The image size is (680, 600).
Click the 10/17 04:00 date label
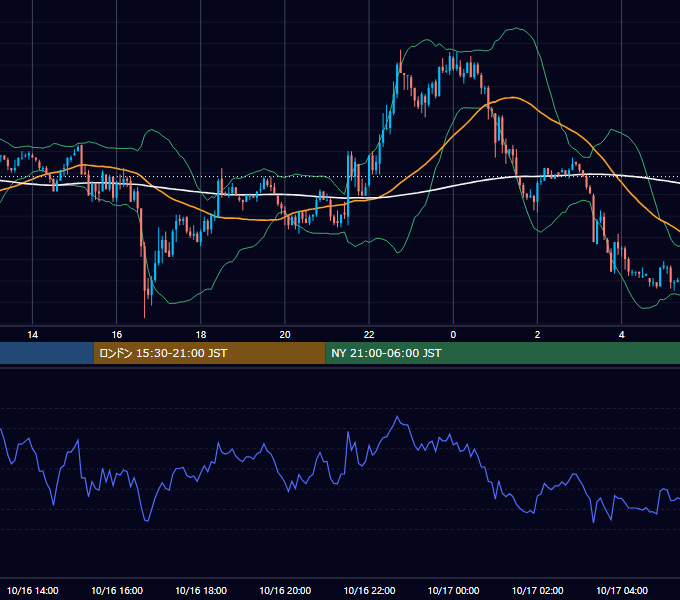click(x=621, y=590)
